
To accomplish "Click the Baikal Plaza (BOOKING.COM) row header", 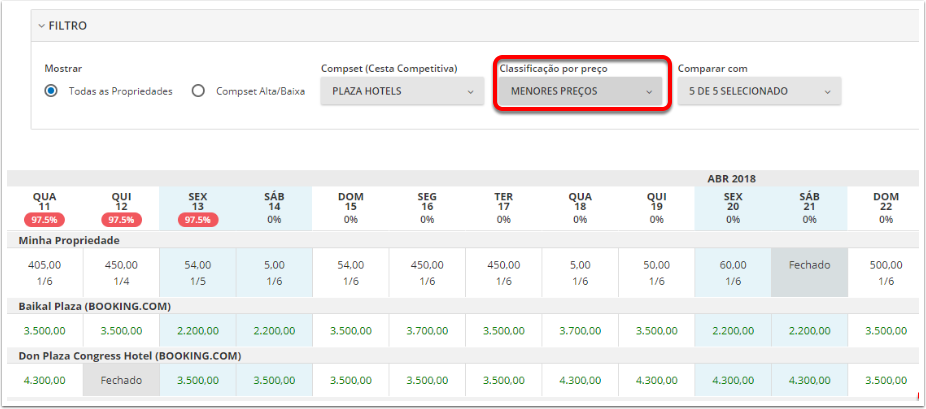I will click(94, 306).
